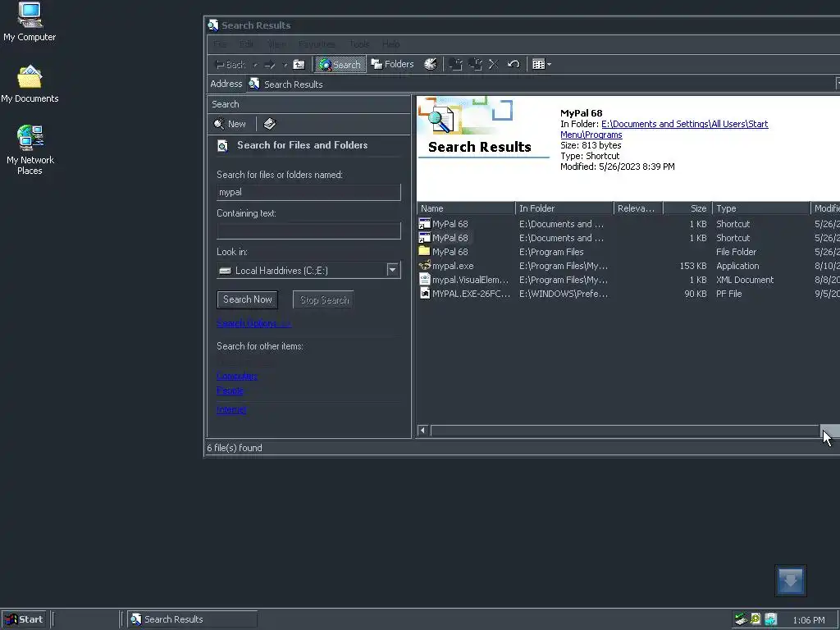Sort results by the Type column

(x=761, y=208)
